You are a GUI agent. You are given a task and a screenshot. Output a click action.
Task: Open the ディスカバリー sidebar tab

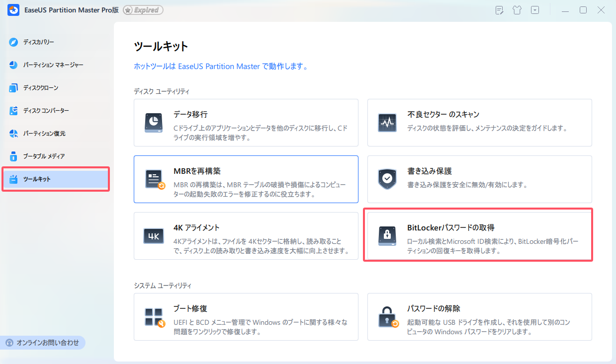tap(38, 42)
